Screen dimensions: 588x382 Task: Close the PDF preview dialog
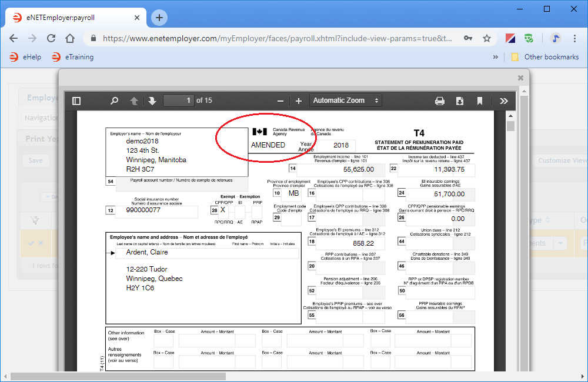(x=520, y=78)
